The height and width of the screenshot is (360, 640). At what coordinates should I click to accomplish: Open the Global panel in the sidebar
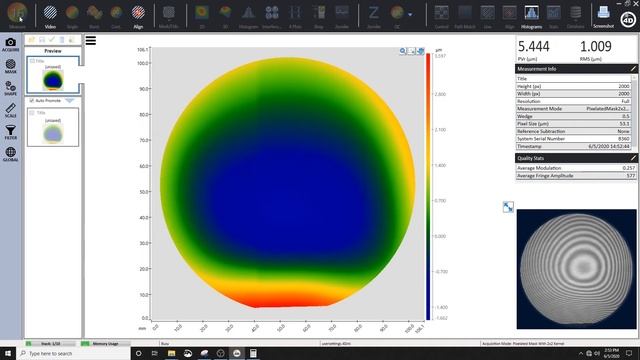click(x=11, y=155)
